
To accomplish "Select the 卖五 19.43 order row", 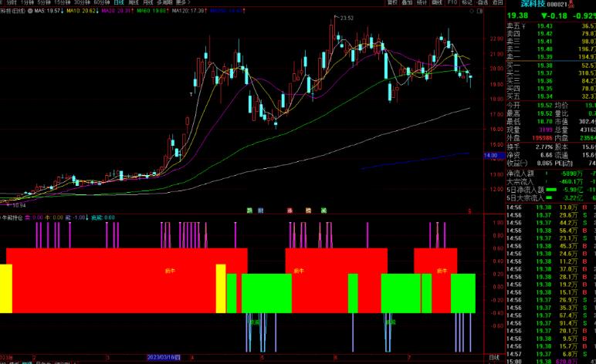I will pyautogui.click(x=551, y=26).
